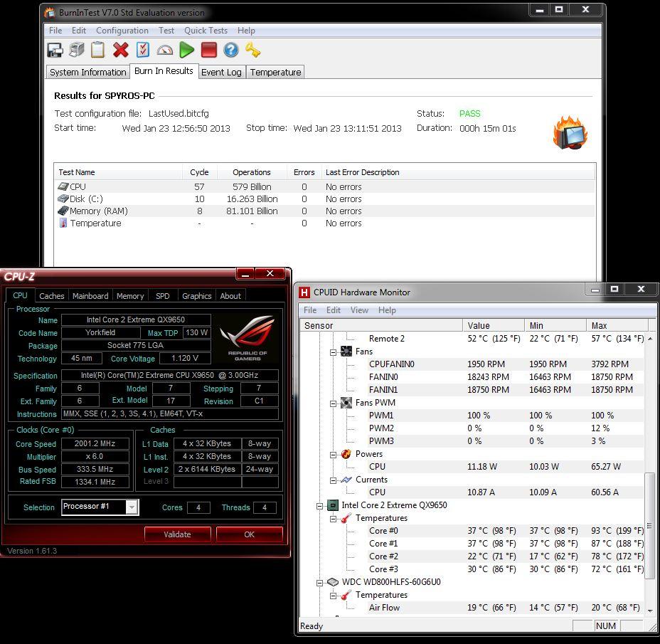660x644 pixels.
Task: Click the Memory (RAM) test row icon
Action: click(x=63, y=211)
